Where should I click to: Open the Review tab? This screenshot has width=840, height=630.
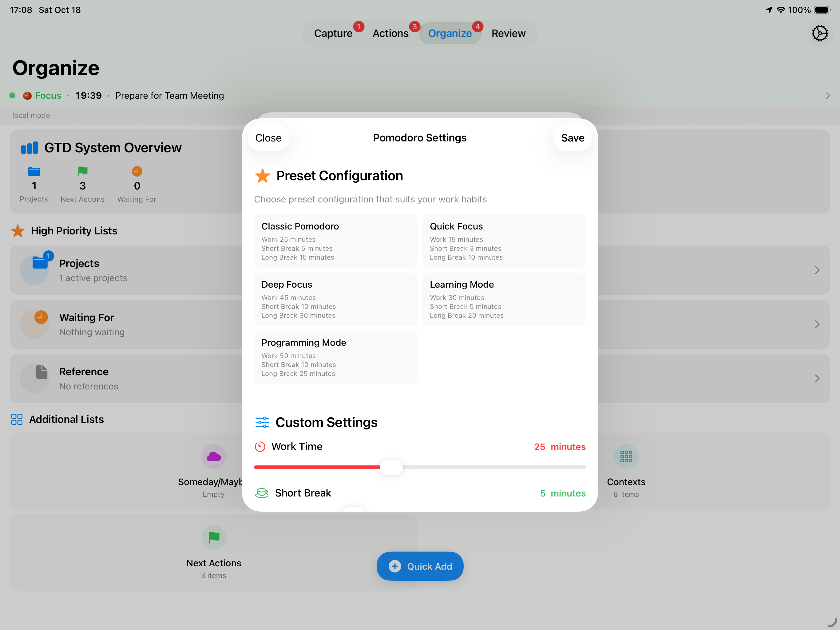pos(508,33)
